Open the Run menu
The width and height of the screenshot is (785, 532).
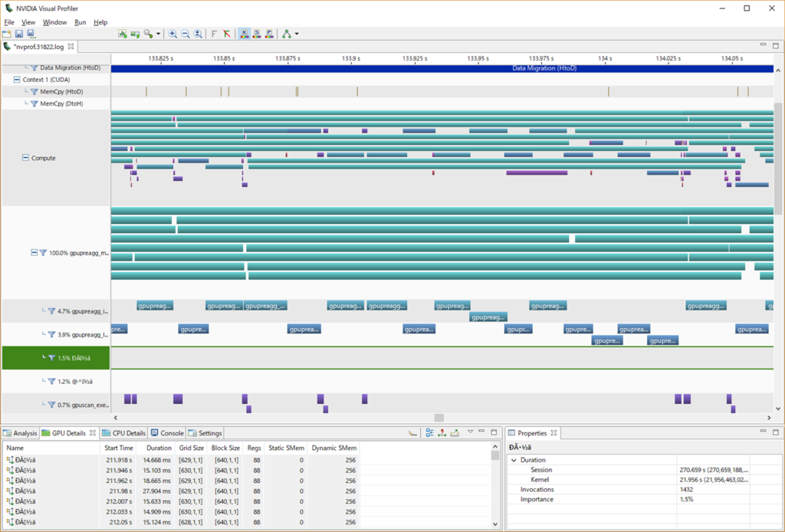coord(80,22)
